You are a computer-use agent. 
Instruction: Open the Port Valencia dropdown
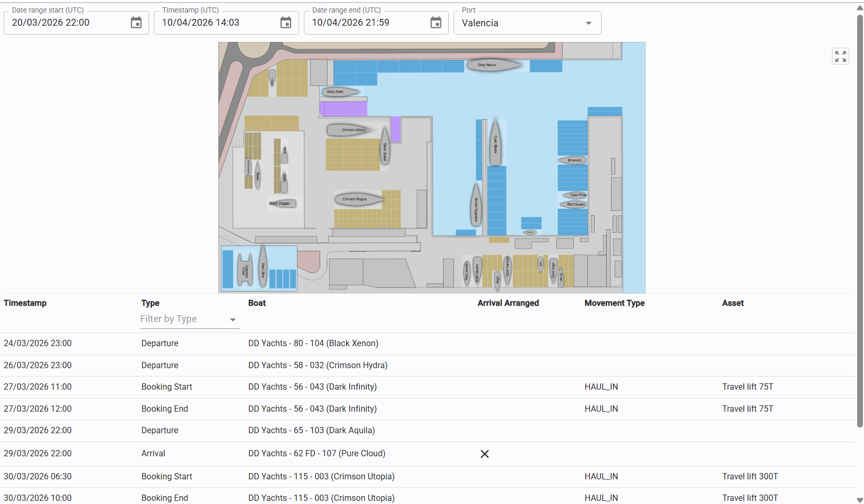coord(527,23)
